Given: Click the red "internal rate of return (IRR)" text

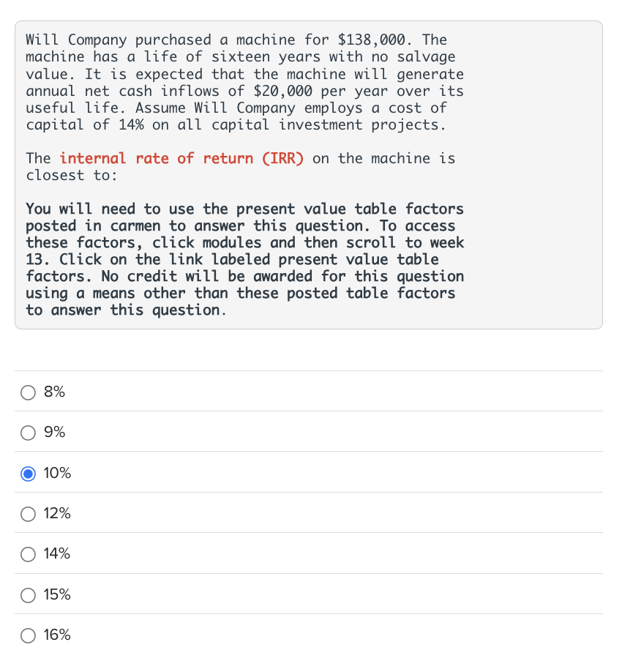Looking at the screenshot, I should coord(181,158).
